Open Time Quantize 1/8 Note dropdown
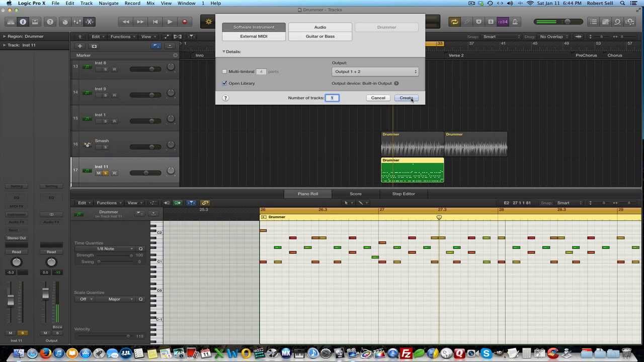 105,248
